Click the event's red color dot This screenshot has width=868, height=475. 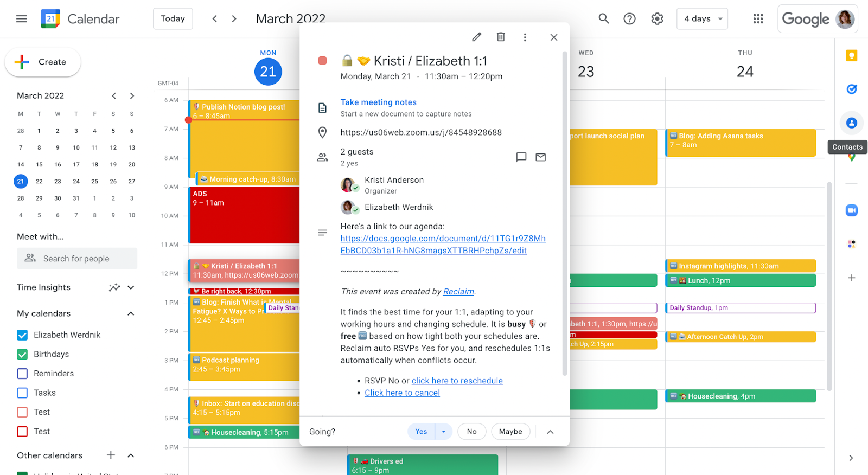(x=322, y=61)
